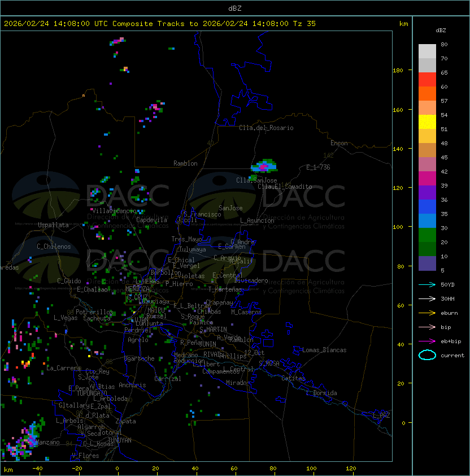Image resolution: width=470 pixels, height=476 pixels.
Task: Click the pink bip arrow in legend
Action: coord(427,327)
